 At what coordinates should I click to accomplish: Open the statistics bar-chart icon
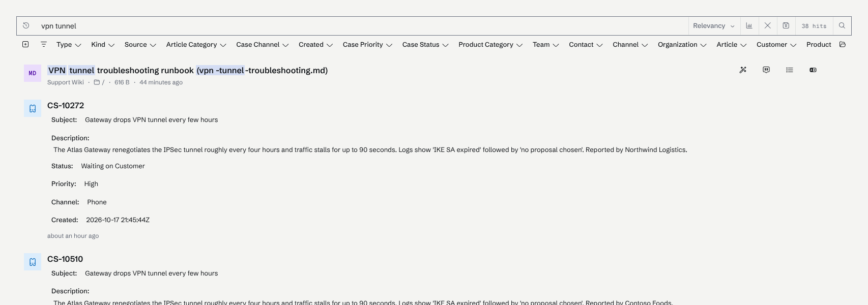point(749,25)
